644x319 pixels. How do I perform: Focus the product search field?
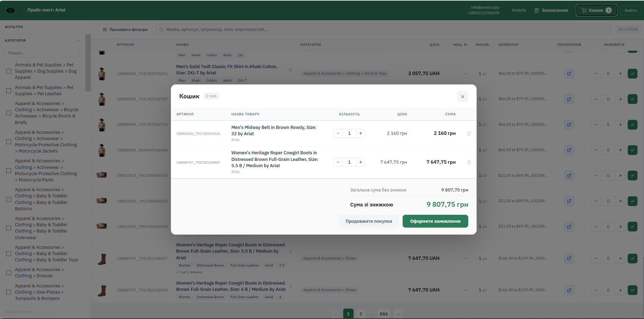click(x=383, y=30)
